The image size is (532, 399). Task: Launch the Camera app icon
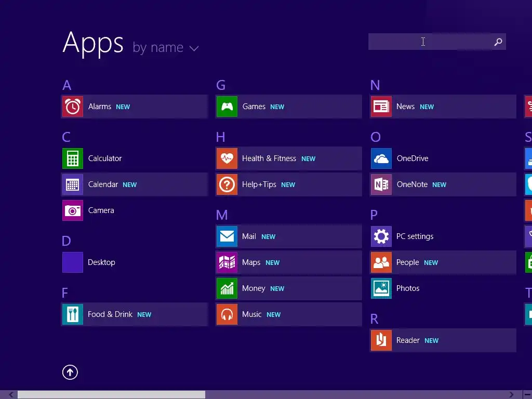(x=73, y=210)
